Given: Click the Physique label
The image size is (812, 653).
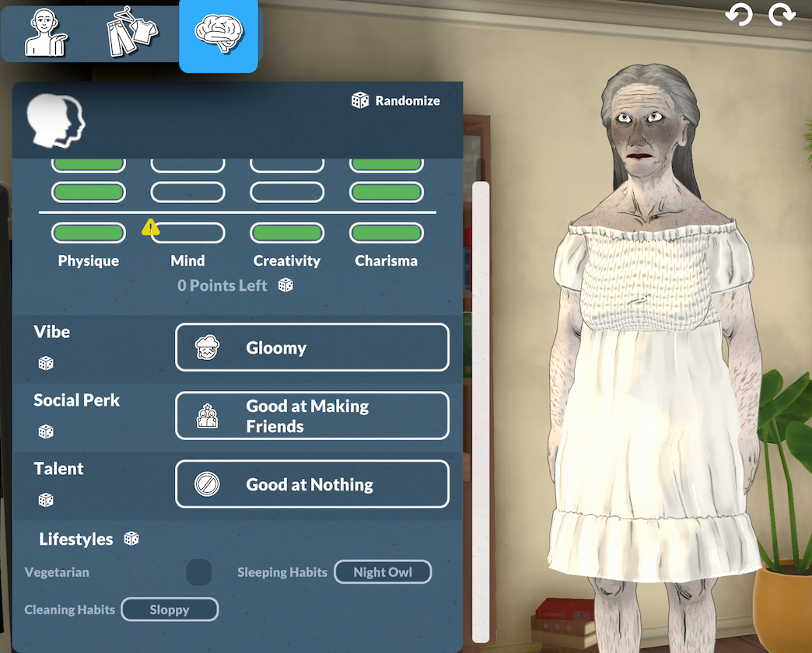Looking at the screenshot, I should [89, 260].
